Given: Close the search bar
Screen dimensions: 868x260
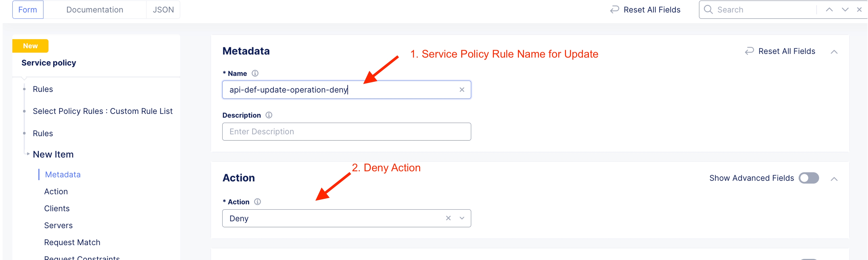Looking at the screenshot, I should pyautogui.click(x=859, y=10).
